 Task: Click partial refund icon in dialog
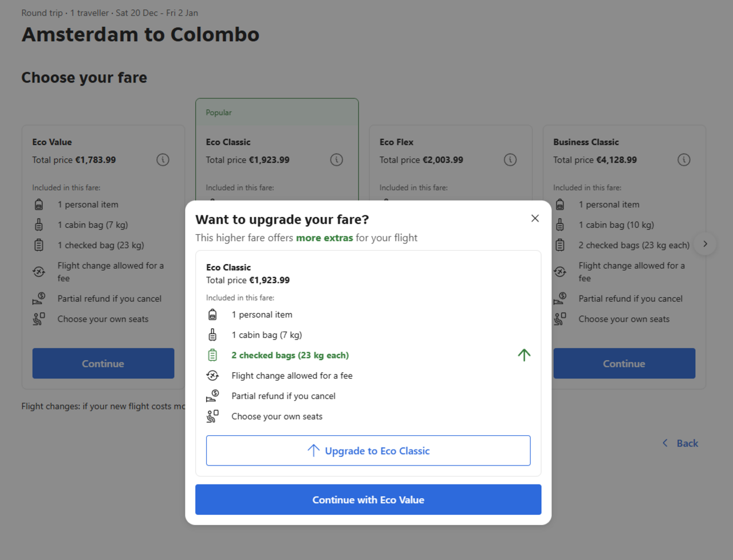point(212,396)
